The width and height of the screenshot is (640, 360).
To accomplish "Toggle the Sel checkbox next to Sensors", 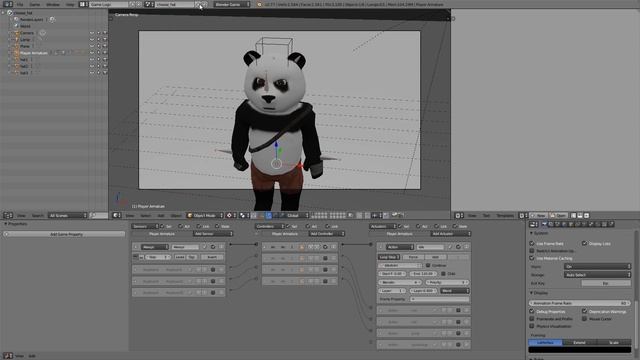I will pyautogui.click(x=162, y=226).
